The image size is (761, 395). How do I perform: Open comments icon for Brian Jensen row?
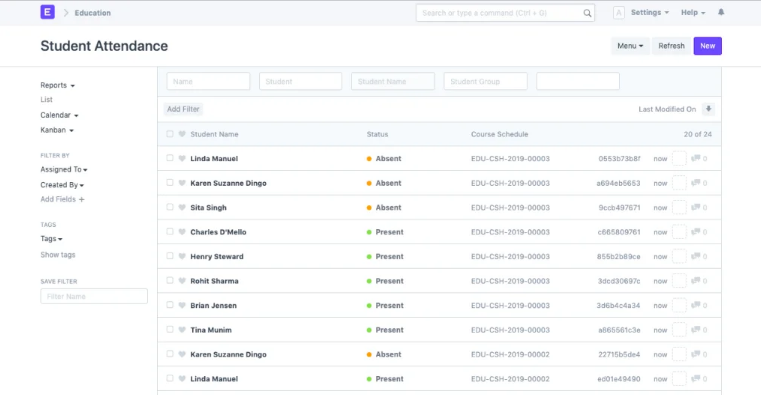point(695,305)
